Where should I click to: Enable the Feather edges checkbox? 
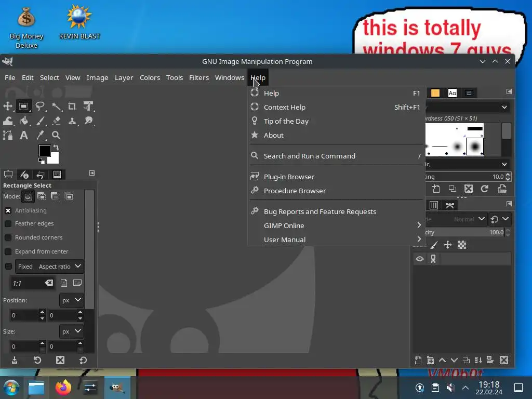pos(8,223)
